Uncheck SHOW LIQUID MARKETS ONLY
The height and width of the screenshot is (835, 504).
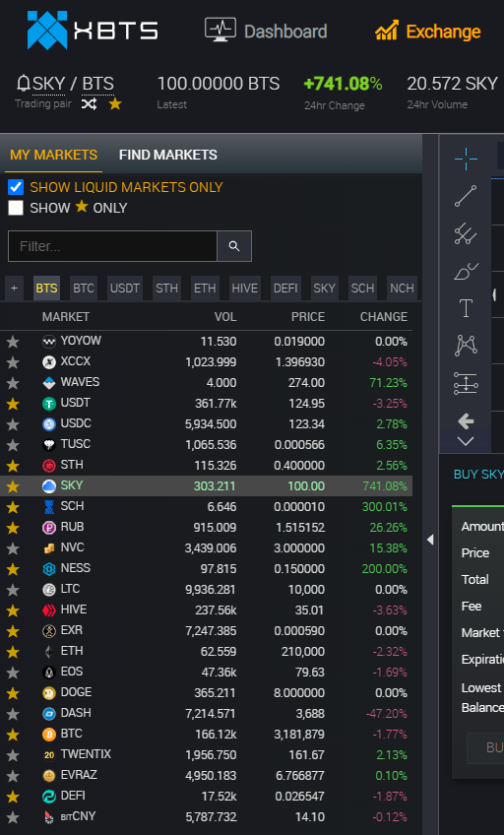click(x=16, y=187)
